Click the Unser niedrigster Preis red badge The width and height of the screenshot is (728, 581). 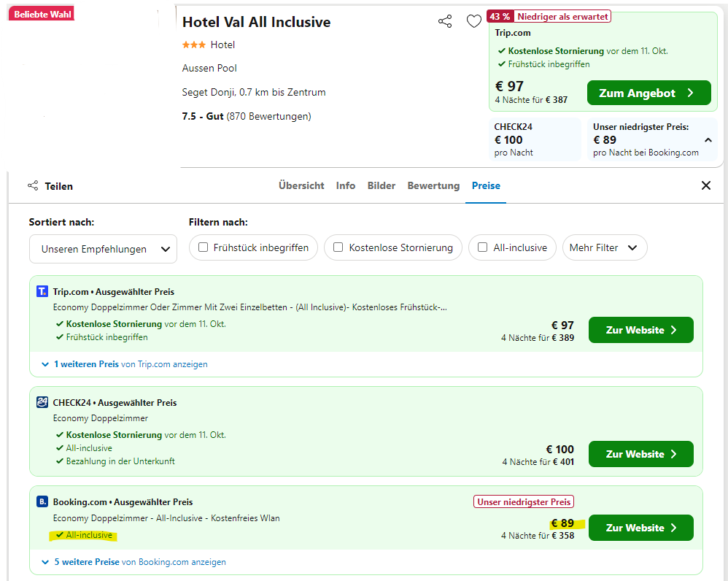pos(524,502)
